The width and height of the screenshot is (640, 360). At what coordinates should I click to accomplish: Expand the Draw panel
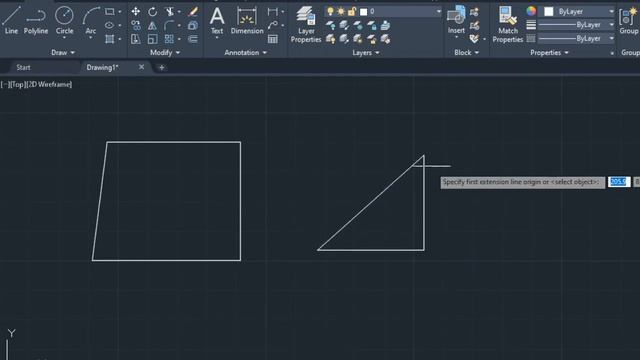click(x=63, y=53)
